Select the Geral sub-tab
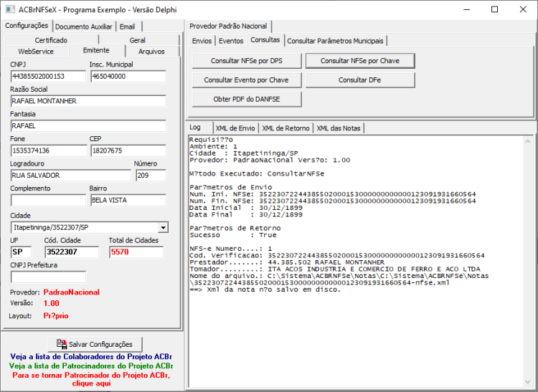 (x=137, y=40)
